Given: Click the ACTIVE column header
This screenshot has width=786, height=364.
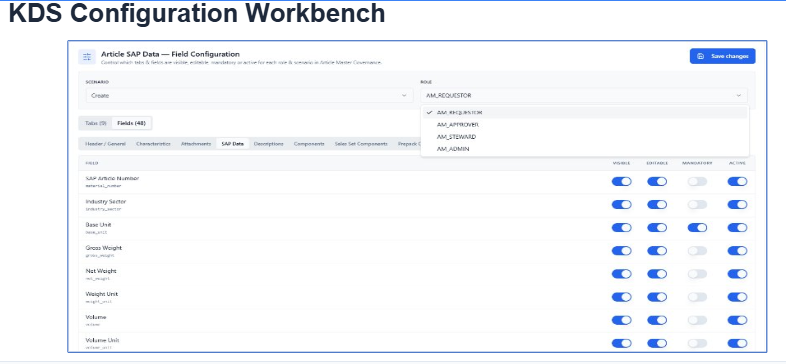Looking at the screenshot, I should point(737,163).
